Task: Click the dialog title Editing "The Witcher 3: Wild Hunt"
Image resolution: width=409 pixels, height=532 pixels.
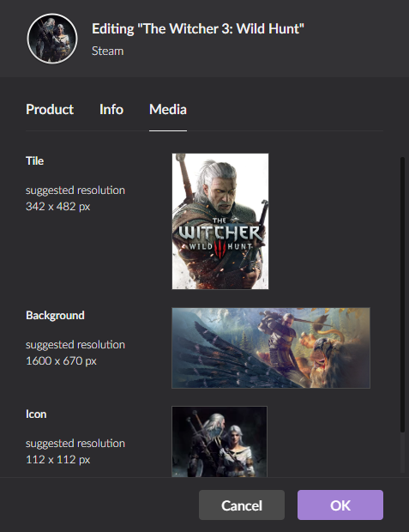Action: tap(198, 29)
